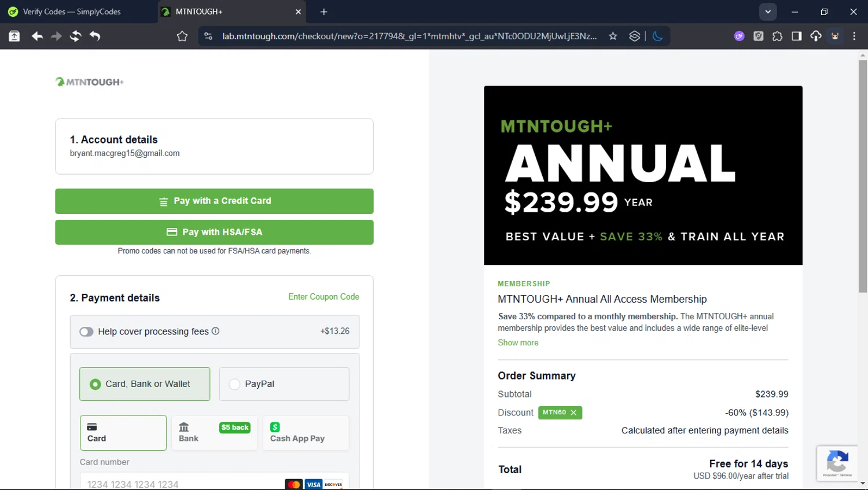Click the account email bryant.macgreg15@gmail.com
Viewport: 868px width, 490px height.
click(125, 153)
